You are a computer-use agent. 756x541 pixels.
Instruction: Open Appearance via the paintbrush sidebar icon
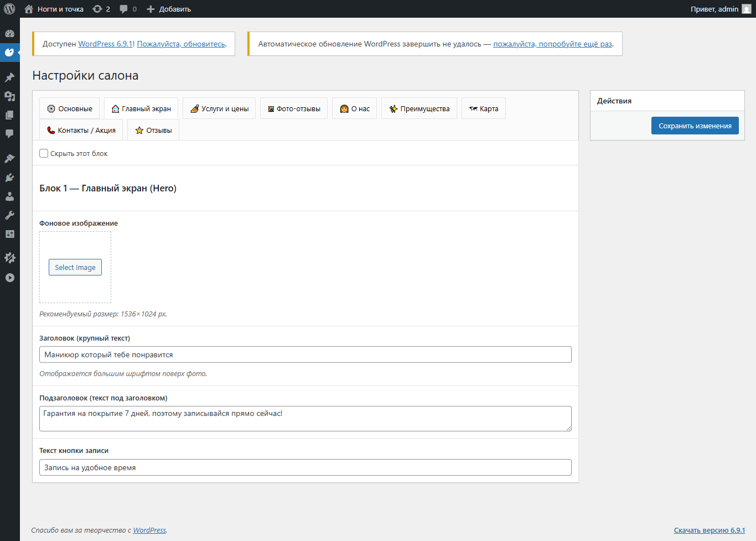[9, 159]
